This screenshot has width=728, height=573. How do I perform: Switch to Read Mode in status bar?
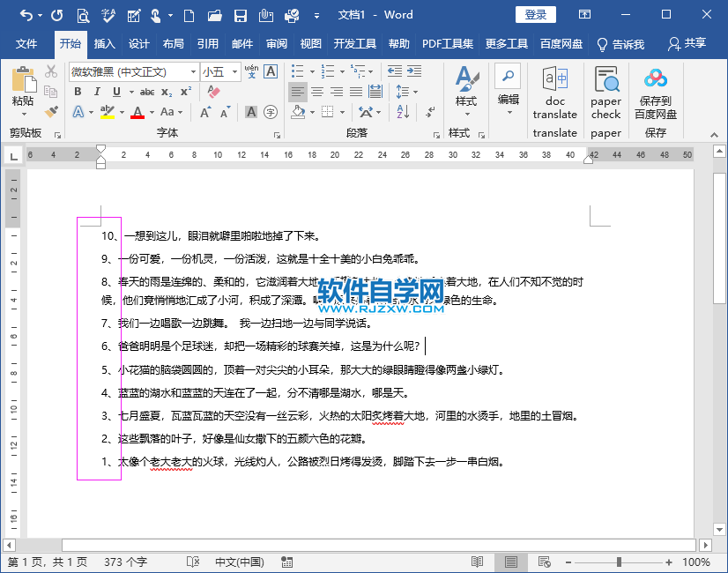click(x=477, y=561)
